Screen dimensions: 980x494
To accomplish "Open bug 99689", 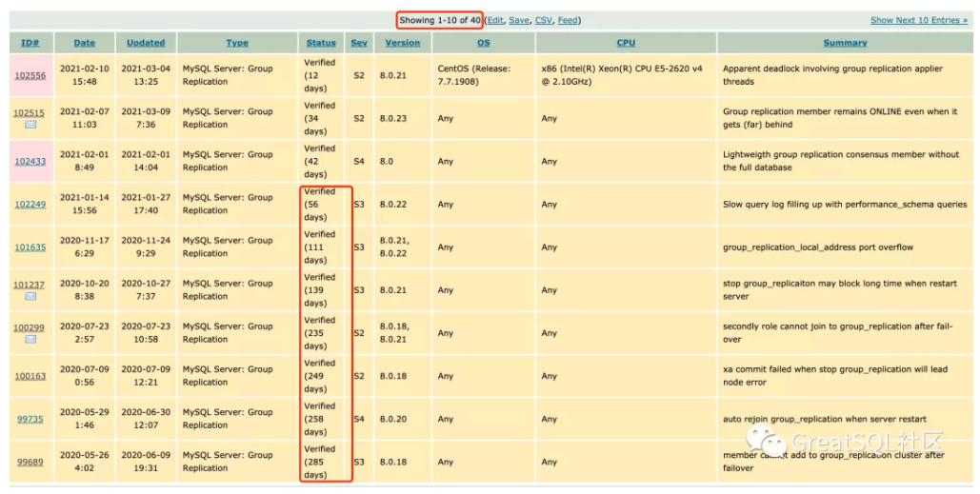I will coord(30,463).
